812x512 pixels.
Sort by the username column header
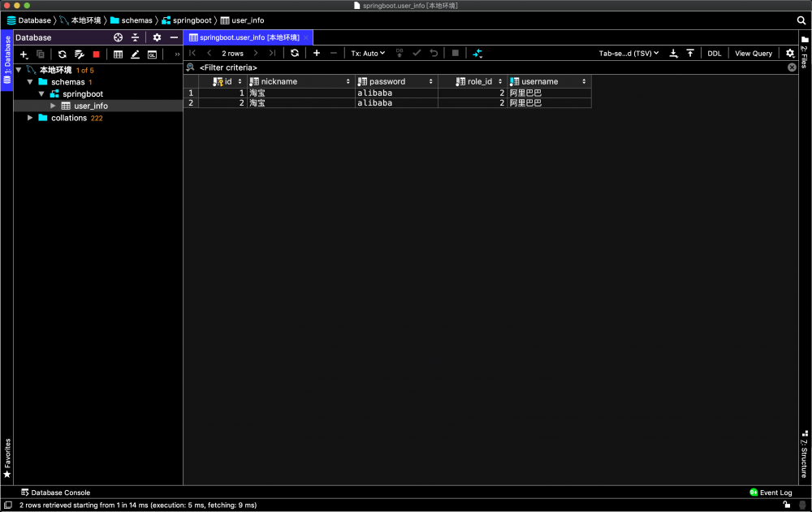pos(549,81)
